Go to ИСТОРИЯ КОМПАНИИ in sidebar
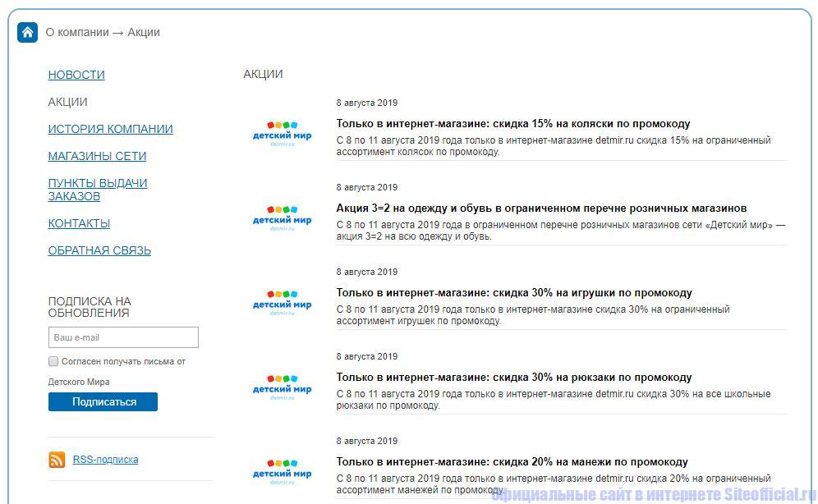 pyautogui.click(x=110, y=129)
